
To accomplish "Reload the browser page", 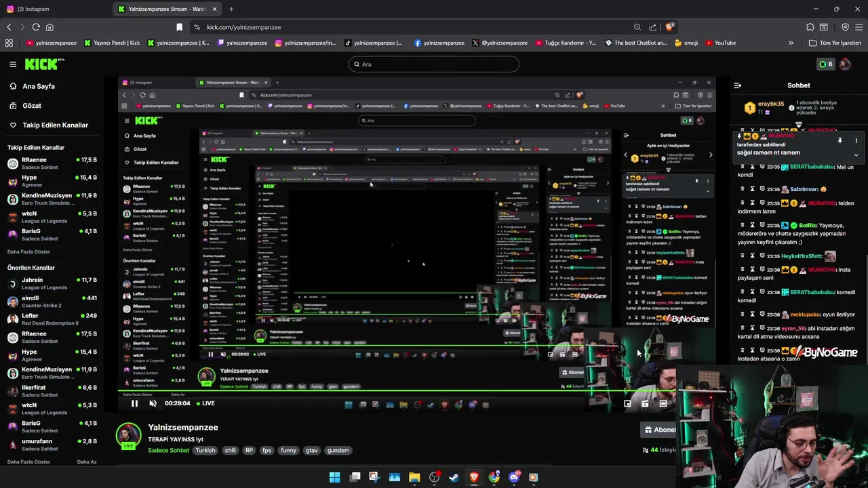I will (36, 27).
